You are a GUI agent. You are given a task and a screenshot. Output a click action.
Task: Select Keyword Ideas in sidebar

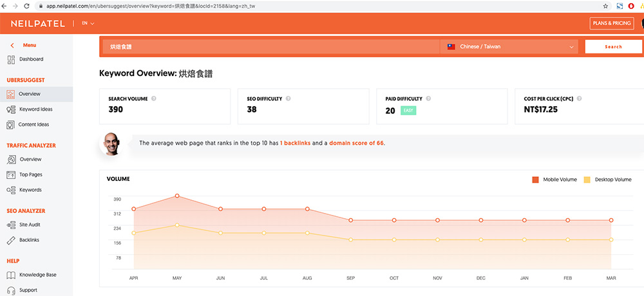(x=35, y=109)
